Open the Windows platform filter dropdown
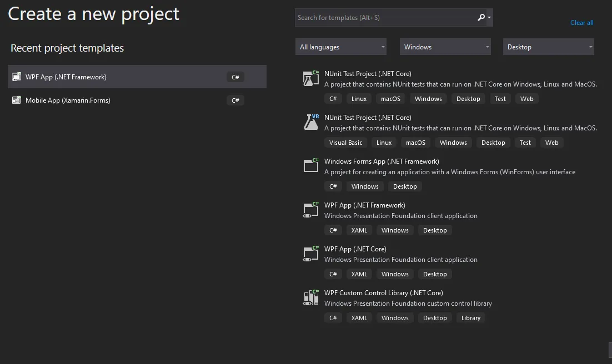 coord(445,47)
